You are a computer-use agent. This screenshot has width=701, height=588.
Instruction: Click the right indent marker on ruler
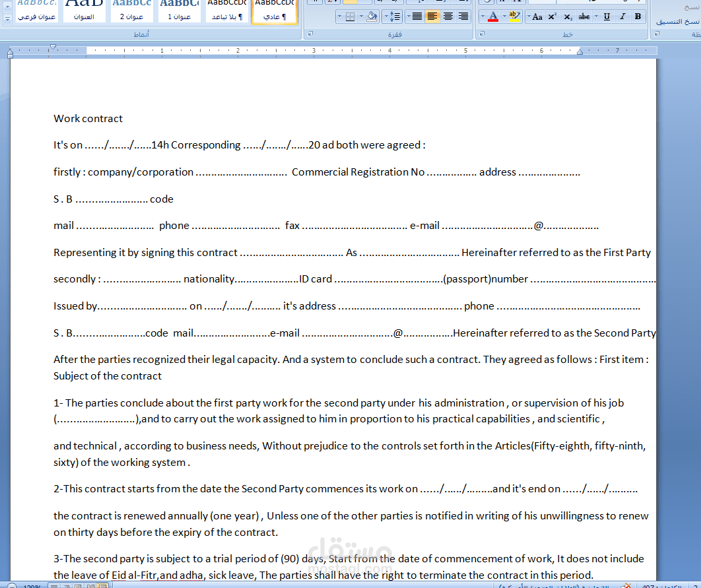click(580, 52)
